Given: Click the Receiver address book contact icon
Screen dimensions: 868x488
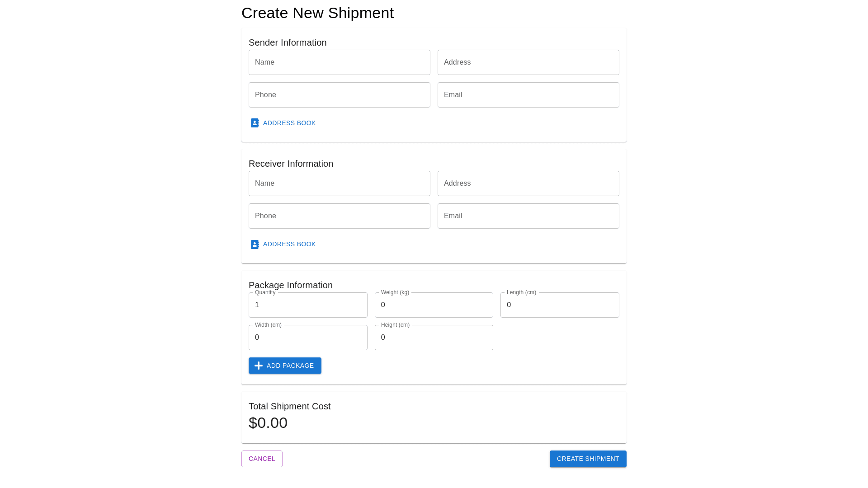Looking at the screenshot, I should click(255, 244).
